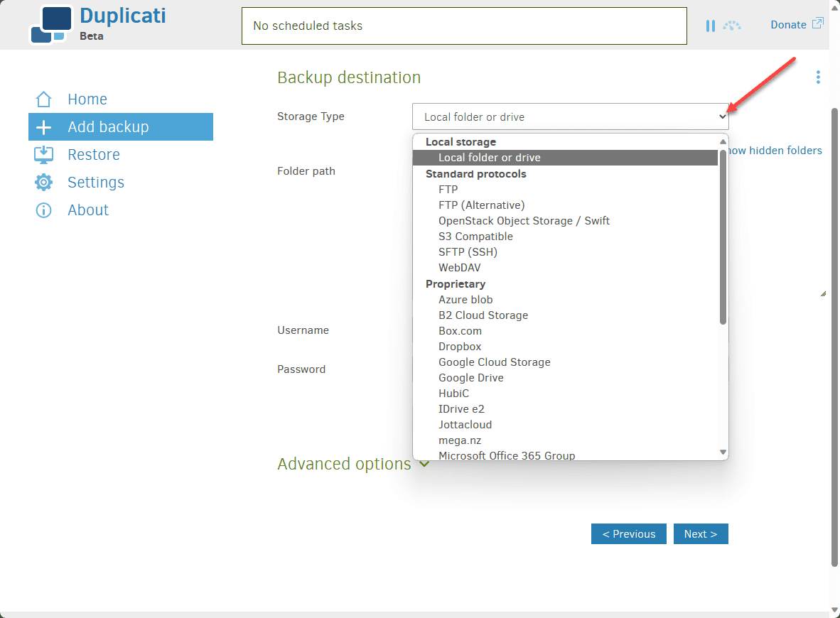The width and height of the screenshot is (840, 618).
Task: Choose Google Drive option
Action: (x=565, y=377)
